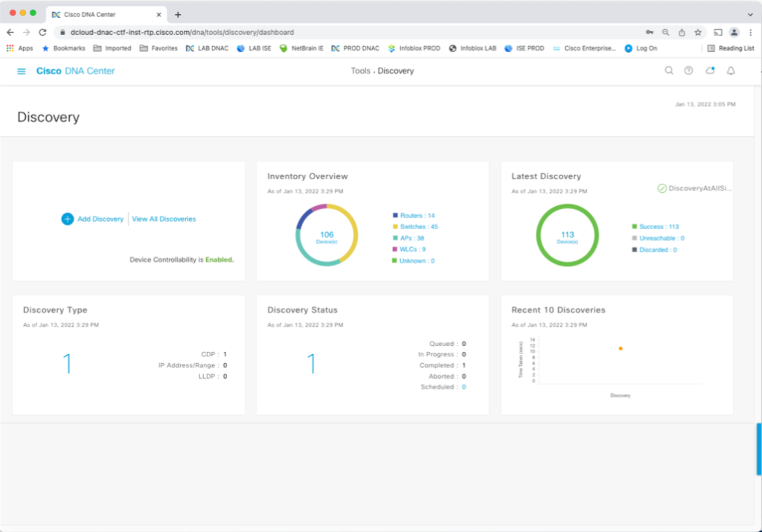Toggle the bookmark star in the address bar
762x532 pixels.
click(x=697, y=33)
